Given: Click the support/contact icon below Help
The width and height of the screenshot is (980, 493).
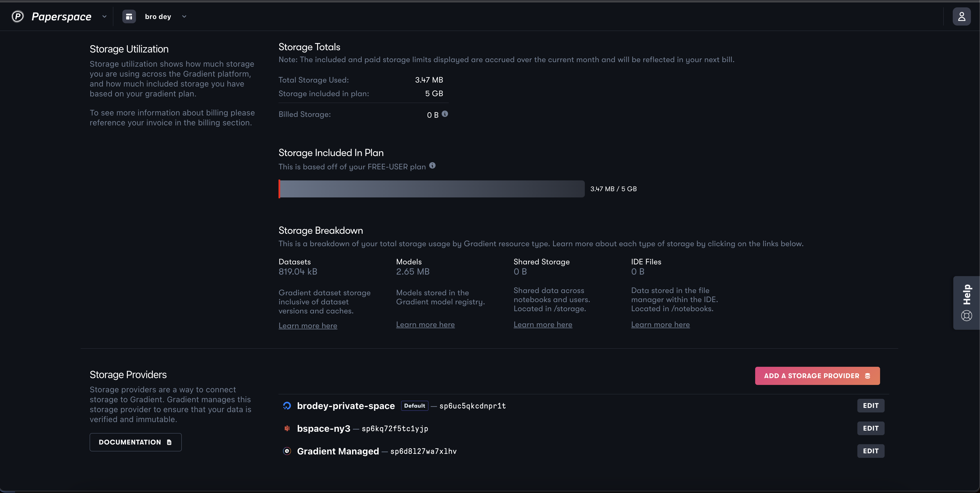Looking at the screenshot, I should point(966,316).
